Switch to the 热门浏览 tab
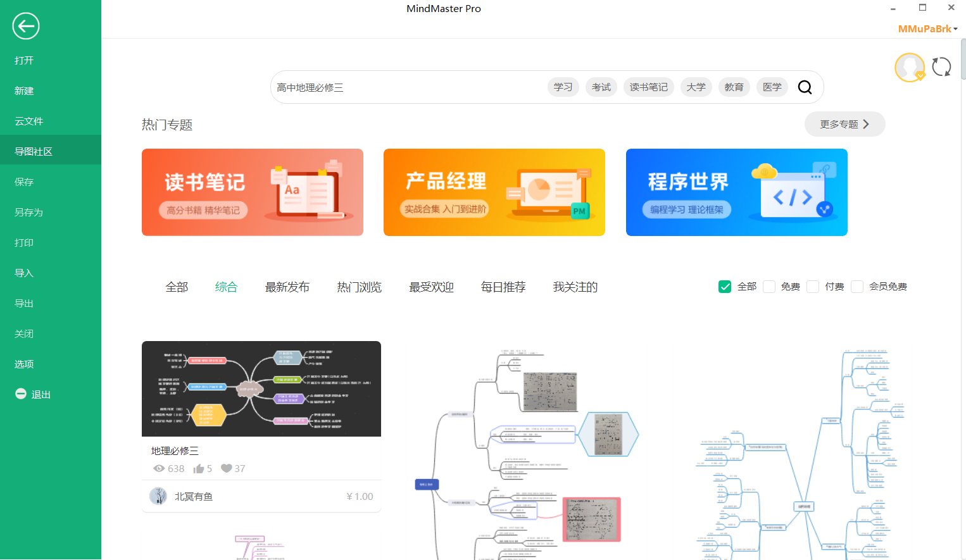This screenshot has width=966, height=560. (x=360, y=287)
